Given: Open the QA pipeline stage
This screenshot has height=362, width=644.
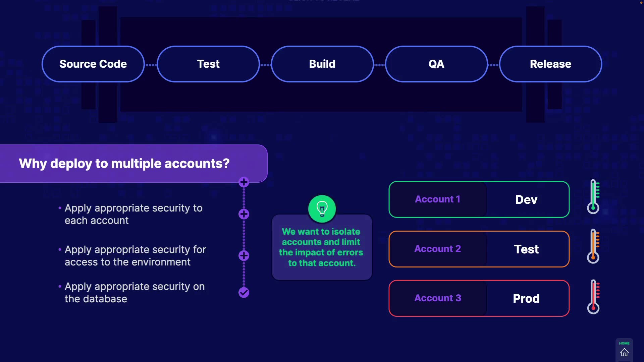Looking at the screenshot, I should (x=436, y=64).
